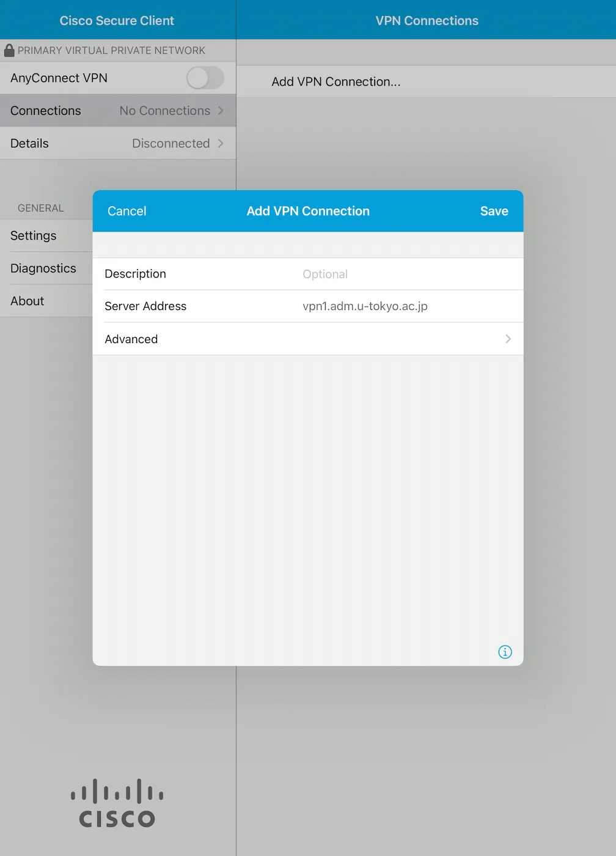Viewport: 616px width, 856px height.
Task: Open Settings in the General section
Action: [x=34, y=235]
